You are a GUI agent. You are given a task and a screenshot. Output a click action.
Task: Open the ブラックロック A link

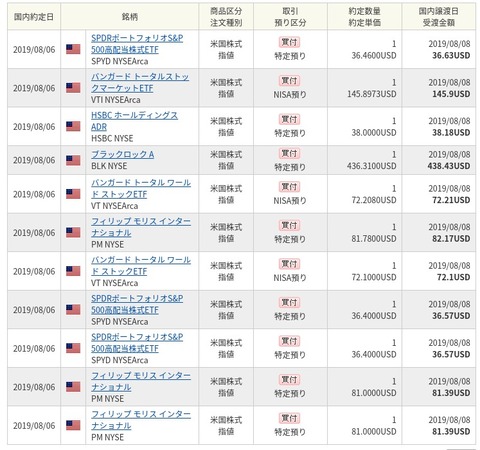tap(122, 155)
